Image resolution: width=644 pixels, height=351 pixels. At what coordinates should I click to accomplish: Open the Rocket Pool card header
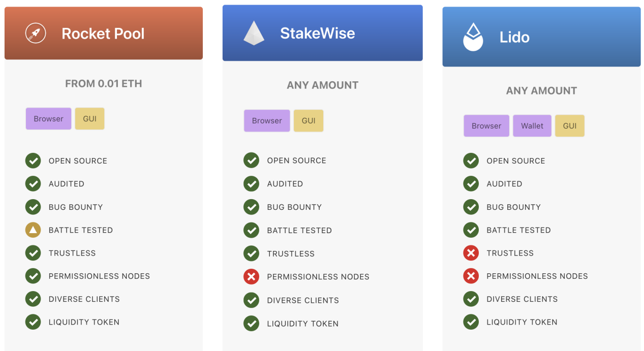click(x=104, y=33)
